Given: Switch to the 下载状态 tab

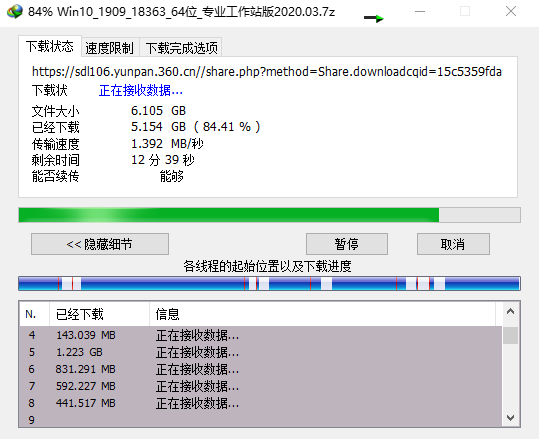Looking at the screenshot, I should (50, 46).
